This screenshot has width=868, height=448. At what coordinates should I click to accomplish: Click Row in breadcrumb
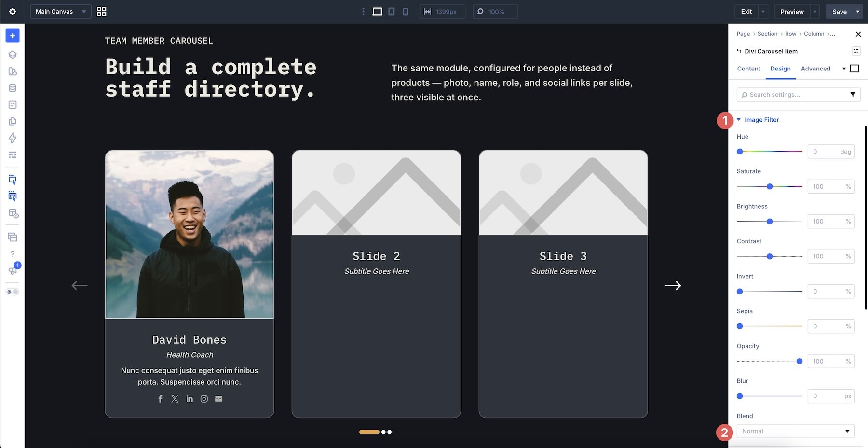(790, 34)
